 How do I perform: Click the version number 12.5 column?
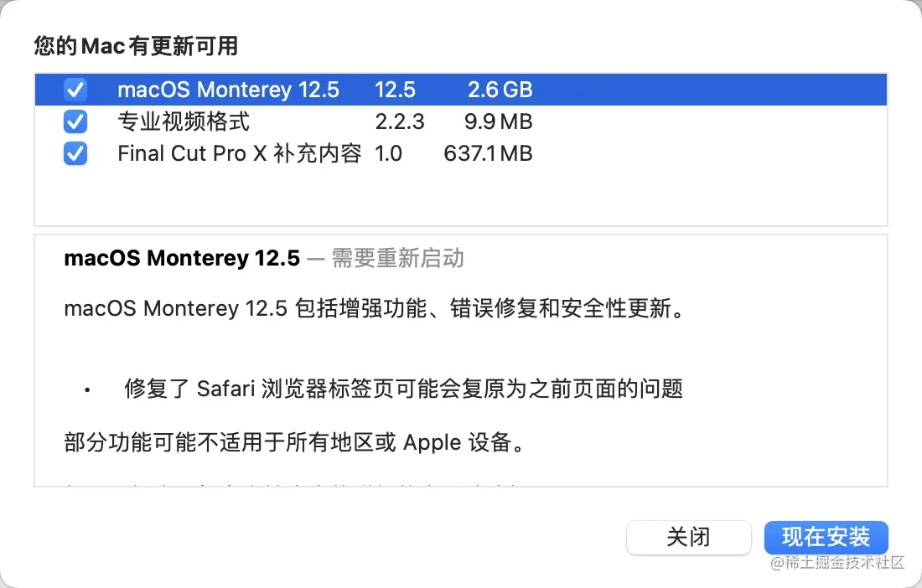[x=396, y=90]
